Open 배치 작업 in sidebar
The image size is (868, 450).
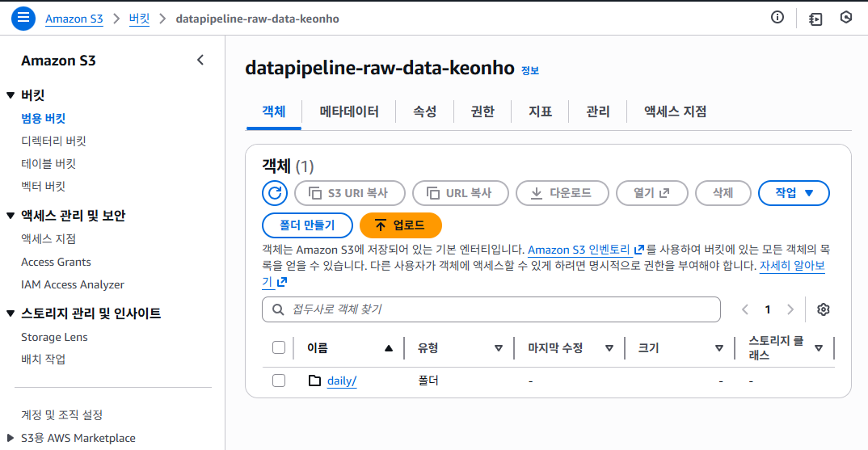(x=43, y=359)
